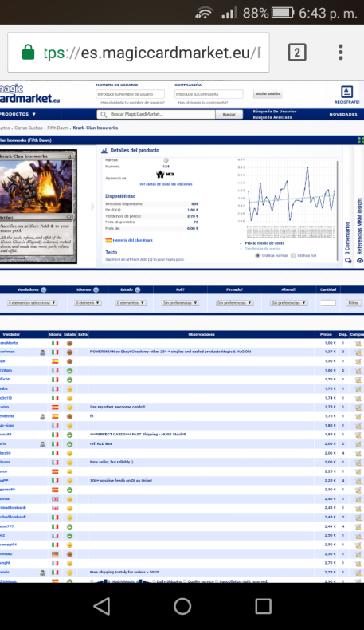Tap the Krark-Clan Ironworks card image

tap(37, 207)
